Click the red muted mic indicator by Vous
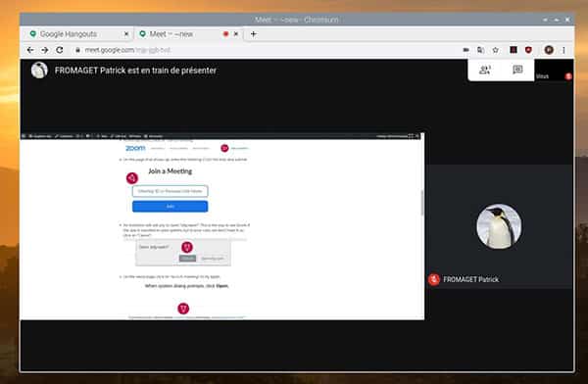 (x=568, y=76)
